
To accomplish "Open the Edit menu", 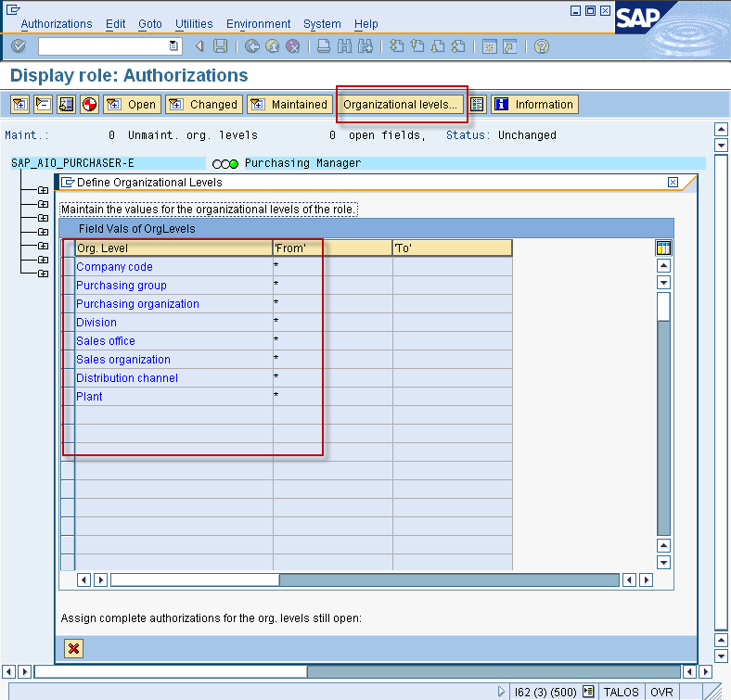I will 115,24.
